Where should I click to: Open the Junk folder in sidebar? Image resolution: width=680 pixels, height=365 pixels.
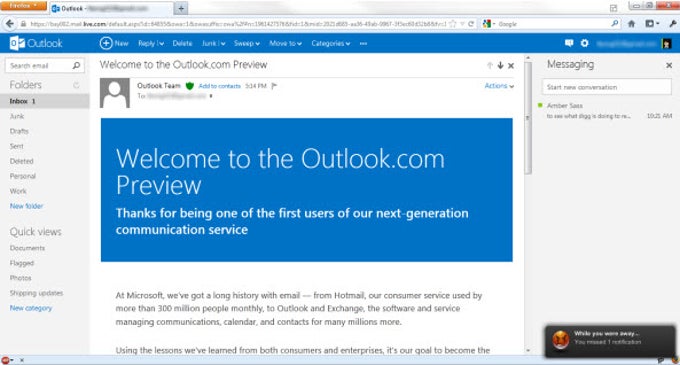pos(17,116)
